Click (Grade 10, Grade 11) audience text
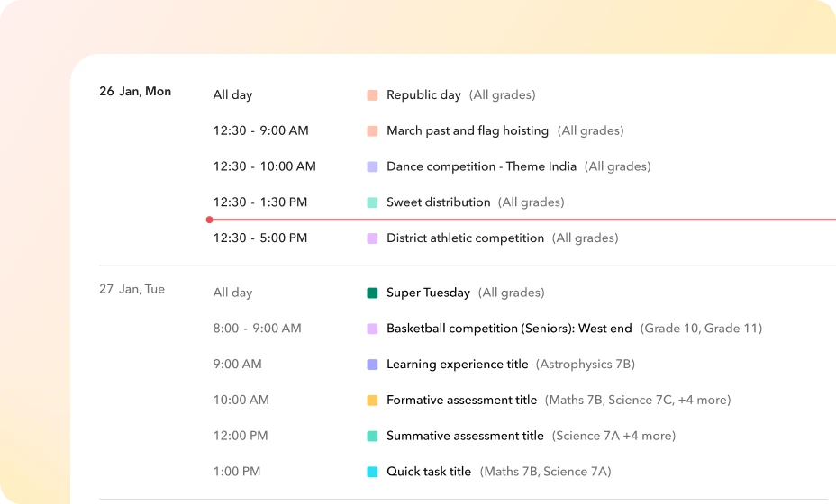Screen dimensions: 836x504 point(701,328)
